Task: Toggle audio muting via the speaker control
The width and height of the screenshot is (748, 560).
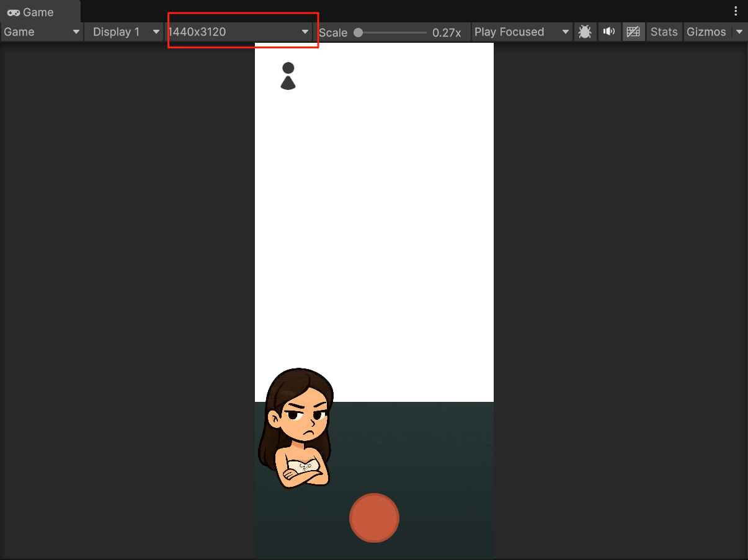Action: point(608,32)
